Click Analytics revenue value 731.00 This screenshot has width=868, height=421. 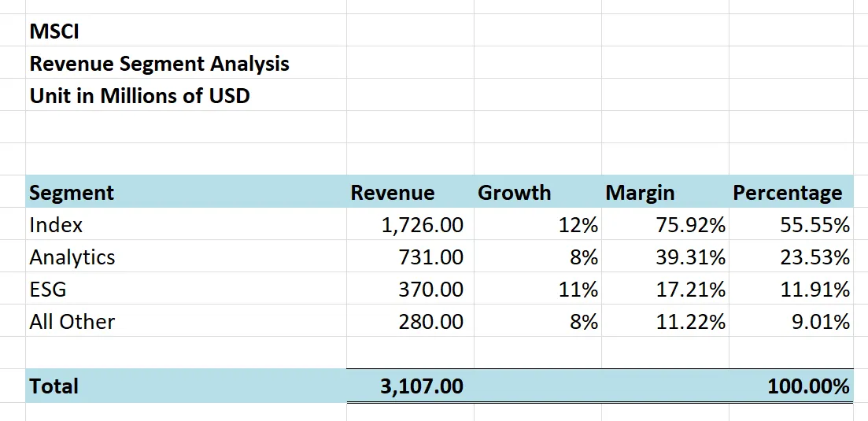(430, 257)
